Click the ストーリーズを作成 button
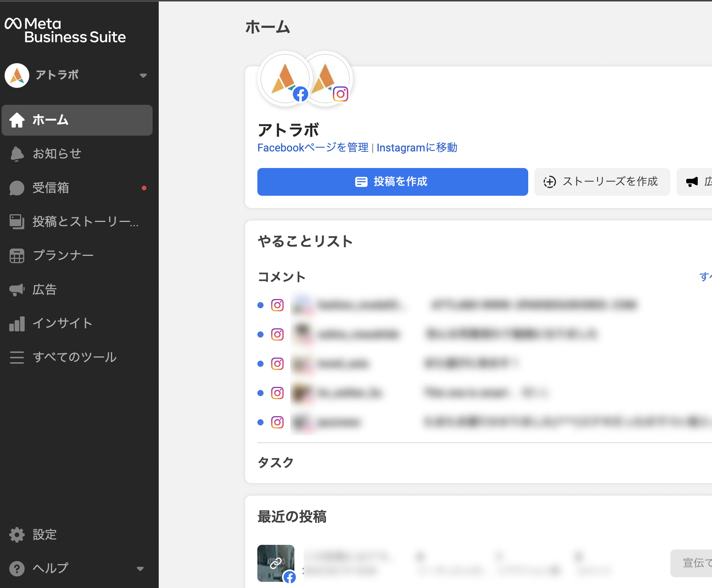The image size is (712, 588). pyautogui.click(x=602, y=182)
